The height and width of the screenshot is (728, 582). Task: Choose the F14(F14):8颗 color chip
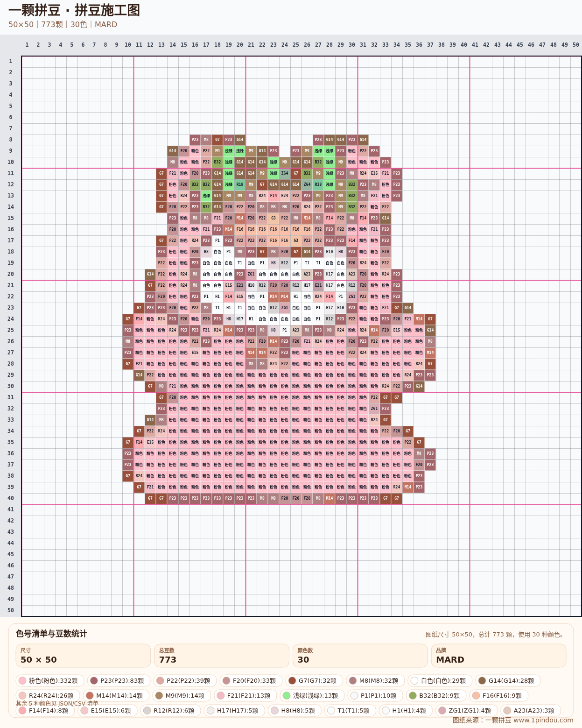(45, 710)
